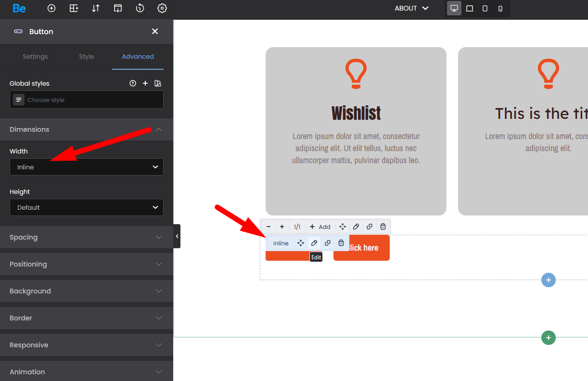Click the Be logo

tap(19, 8)
